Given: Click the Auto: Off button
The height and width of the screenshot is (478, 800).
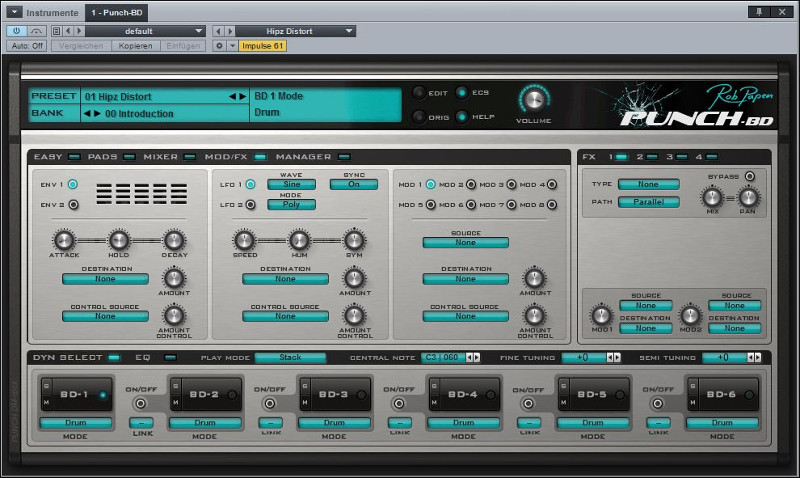Looking at the screenshot, I should coord(27,46).
